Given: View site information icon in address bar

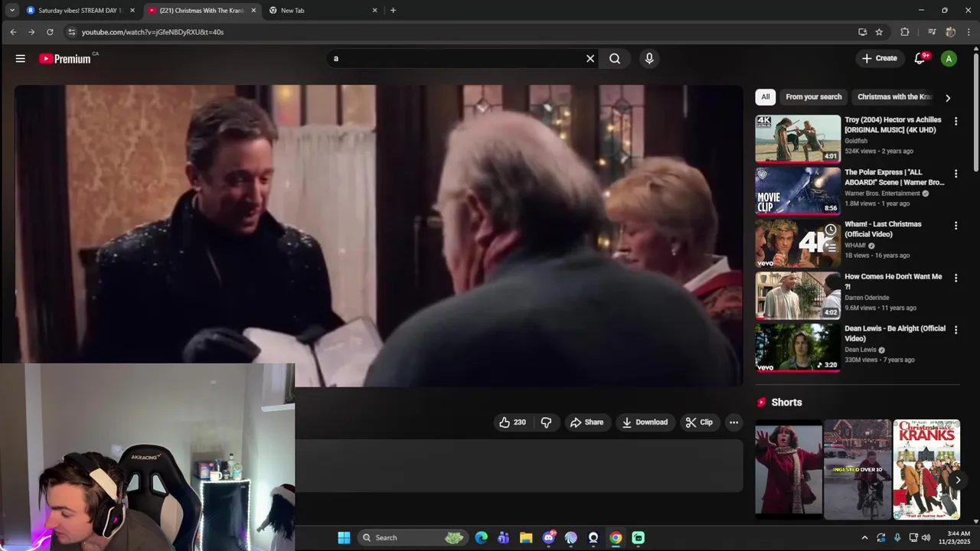Looking at the screenshot, I should tap(71, 32).
